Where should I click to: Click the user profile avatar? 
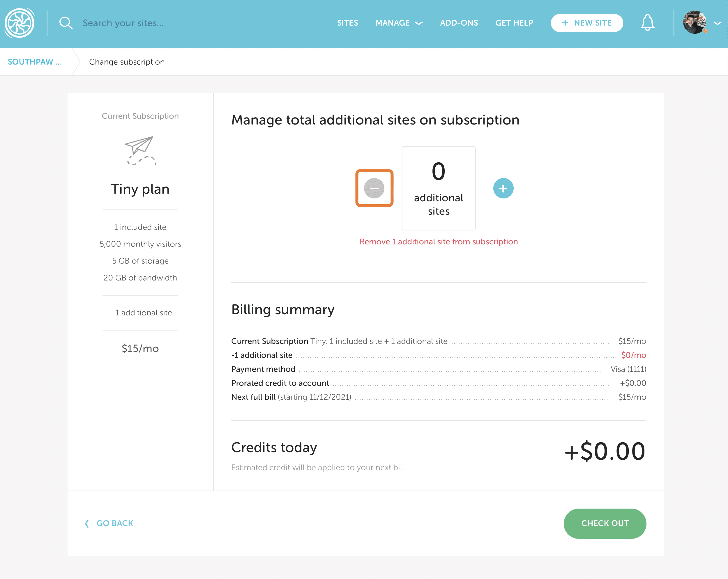(695, 23)
